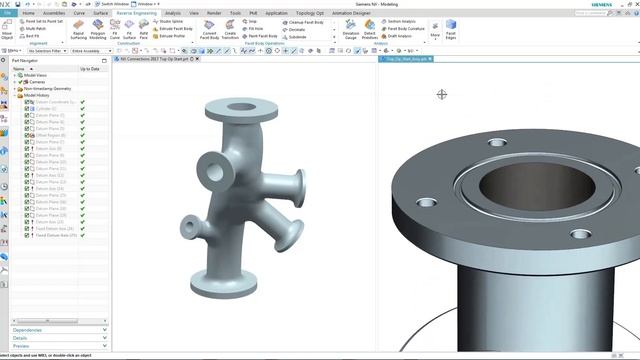Viewport: 640px width, 360px height.
Task: Select Point Set to Point Set alignment
Action: point(41,21)
